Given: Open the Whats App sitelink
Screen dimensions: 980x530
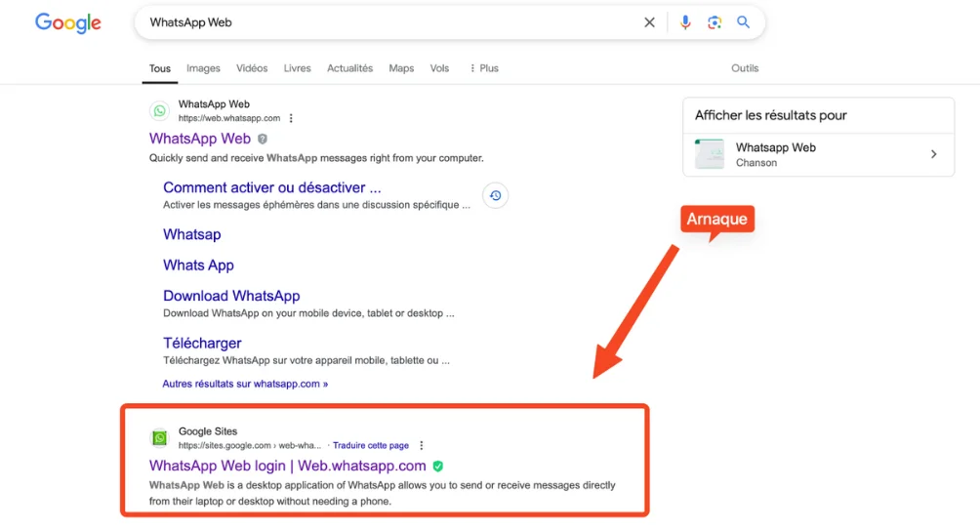Looking at the screenshot, I should [x=198, y=265].
